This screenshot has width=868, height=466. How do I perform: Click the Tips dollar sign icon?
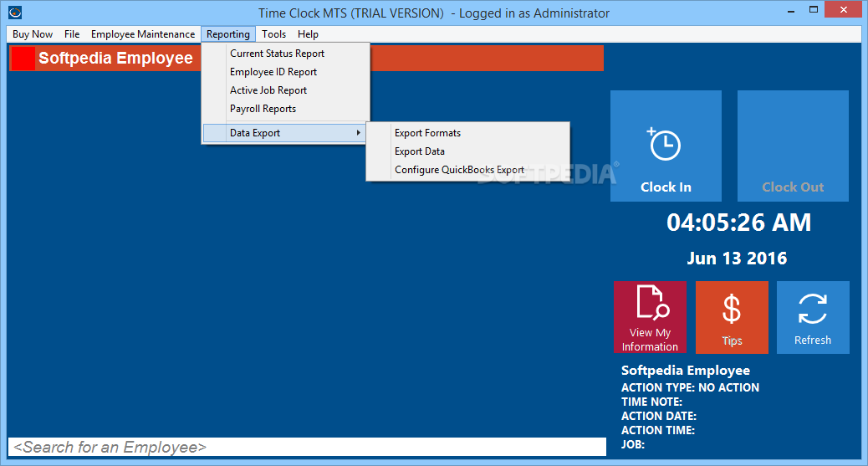pyautogui.click(x=732, y=317)
